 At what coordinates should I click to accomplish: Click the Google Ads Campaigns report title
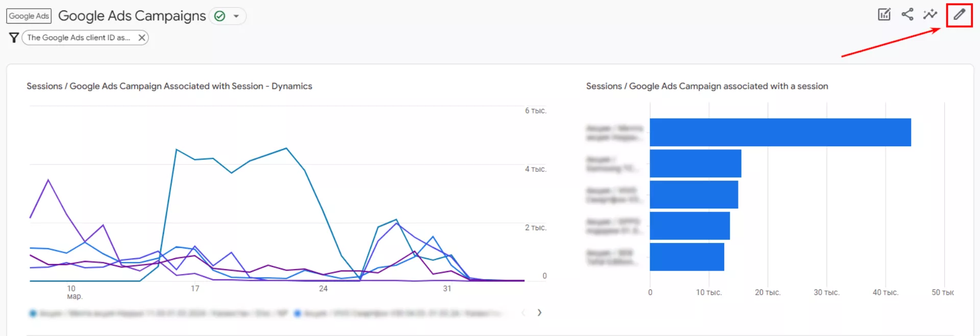click(132, 16)
